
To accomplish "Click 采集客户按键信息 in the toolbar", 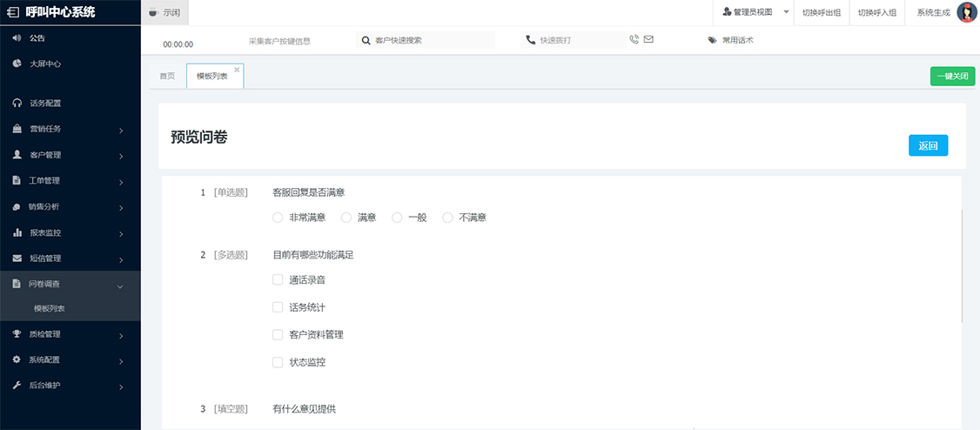I will (279, 41).
